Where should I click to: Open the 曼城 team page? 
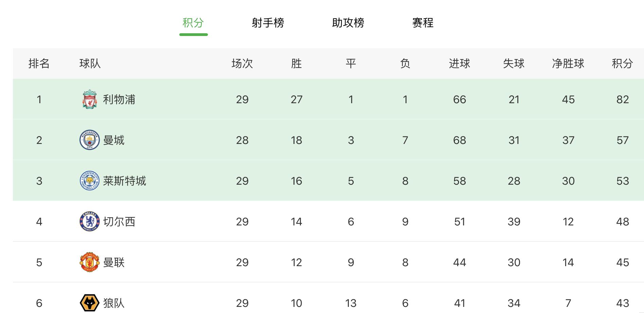[x=114, y=140]
